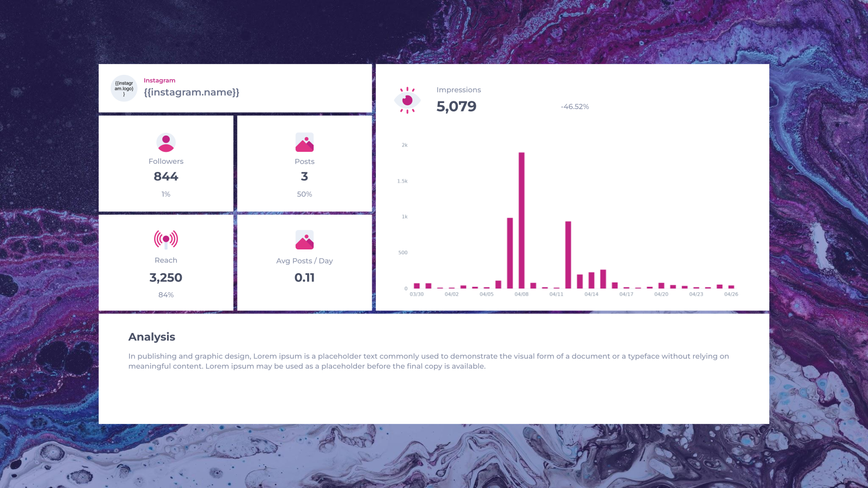Click the 03/30 axis date label
868x488 pixels.
[417, 294]
